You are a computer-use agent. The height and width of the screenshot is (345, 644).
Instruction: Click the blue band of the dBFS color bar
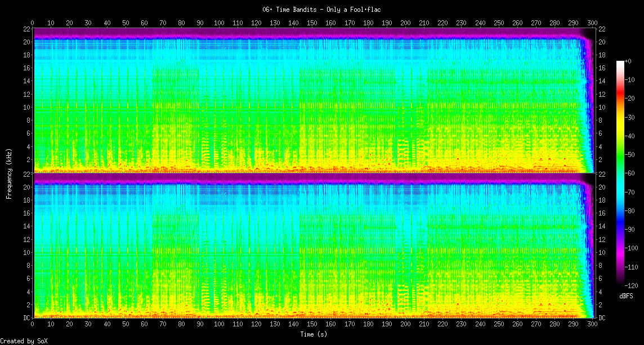click(620, 225)
